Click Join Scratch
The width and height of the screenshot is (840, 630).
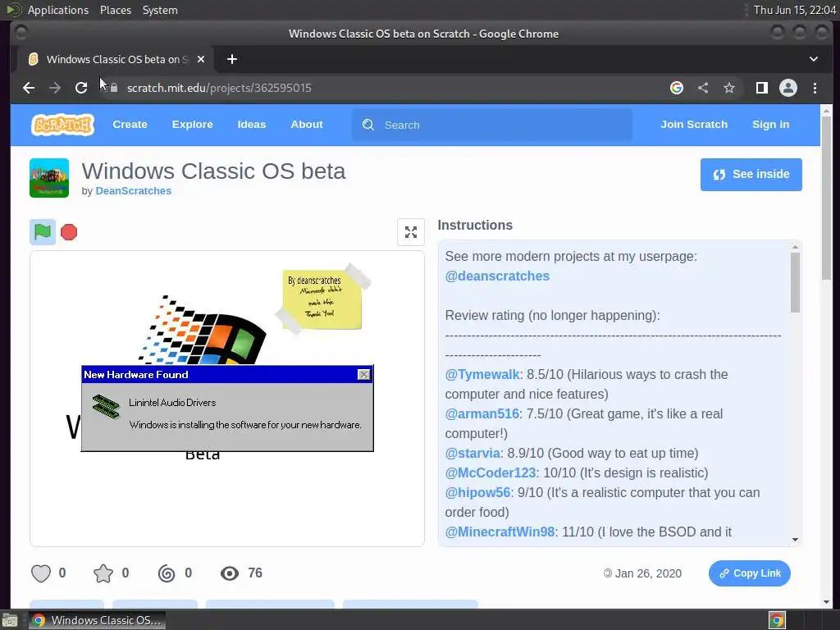point(694,125)
